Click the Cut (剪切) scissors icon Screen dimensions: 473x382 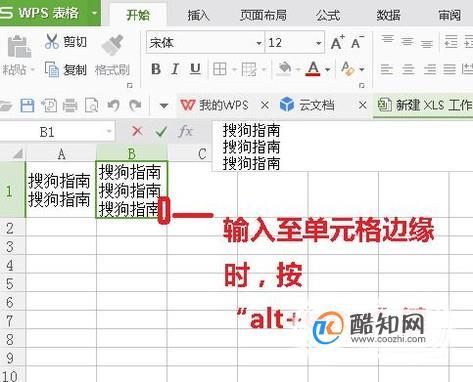click(52, 41)
